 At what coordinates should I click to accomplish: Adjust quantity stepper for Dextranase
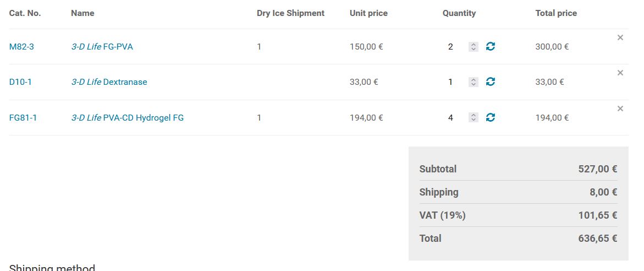coord(473,82)
